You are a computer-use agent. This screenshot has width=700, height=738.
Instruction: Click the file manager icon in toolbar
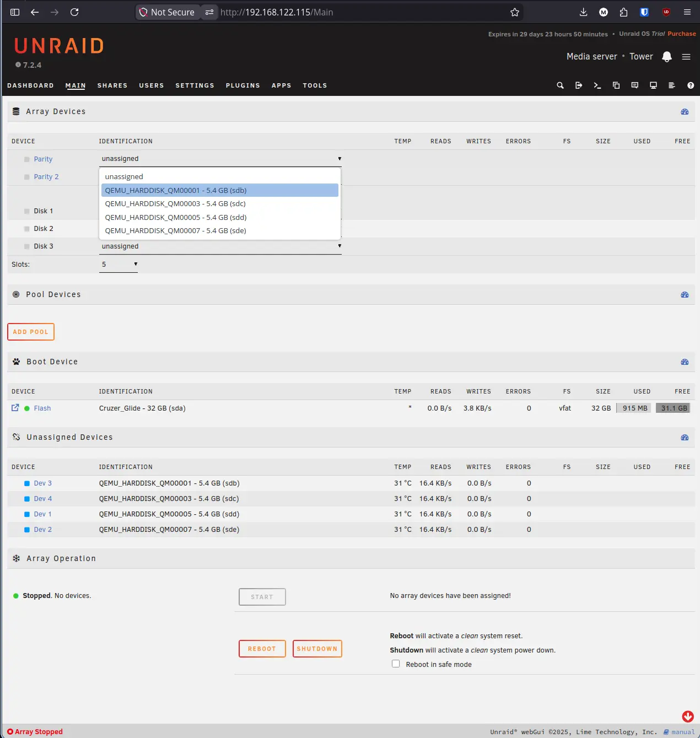point(616,85)
